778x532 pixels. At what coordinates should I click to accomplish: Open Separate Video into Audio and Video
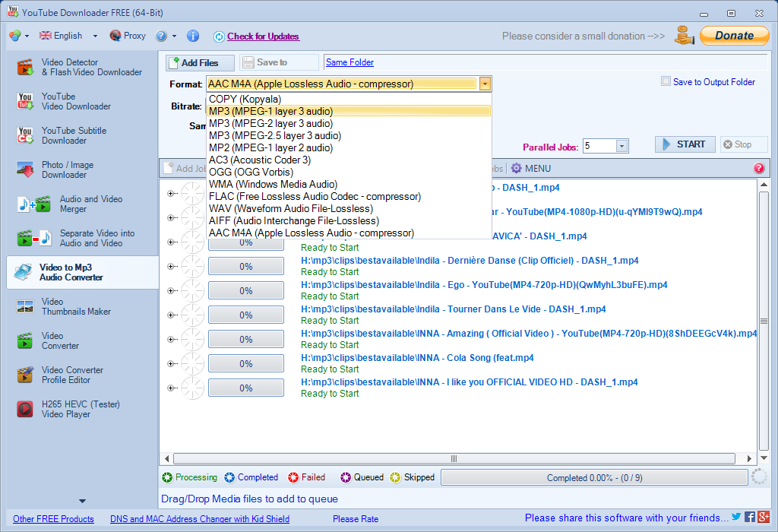(x=77, y=238)
